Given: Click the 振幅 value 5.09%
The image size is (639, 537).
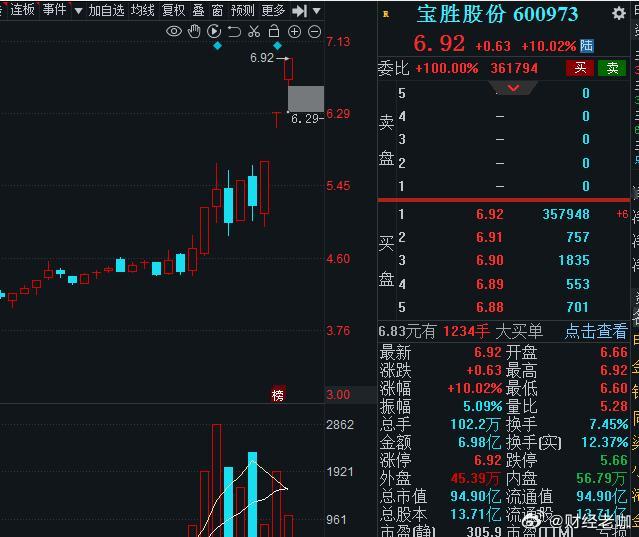Looking at the screenshot, I should (483, 406).
